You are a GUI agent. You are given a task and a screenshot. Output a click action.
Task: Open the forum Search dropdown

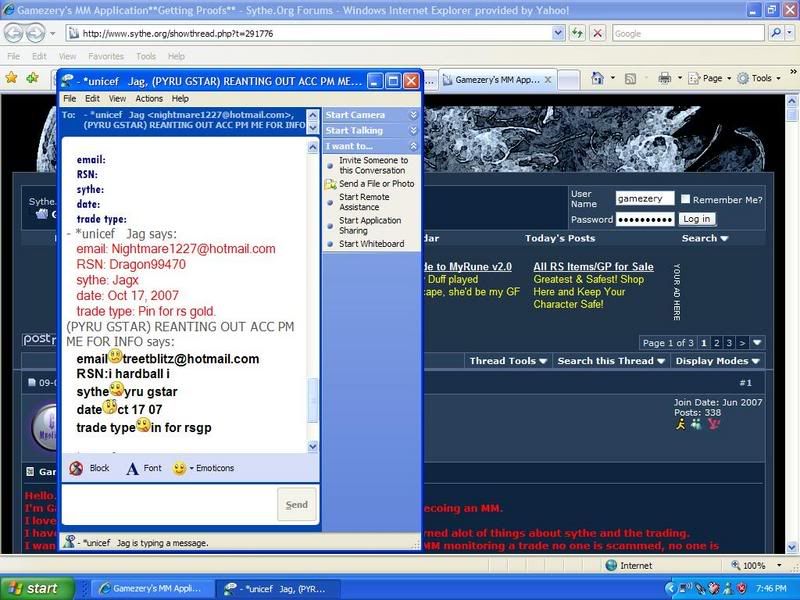tap(705, 238)
